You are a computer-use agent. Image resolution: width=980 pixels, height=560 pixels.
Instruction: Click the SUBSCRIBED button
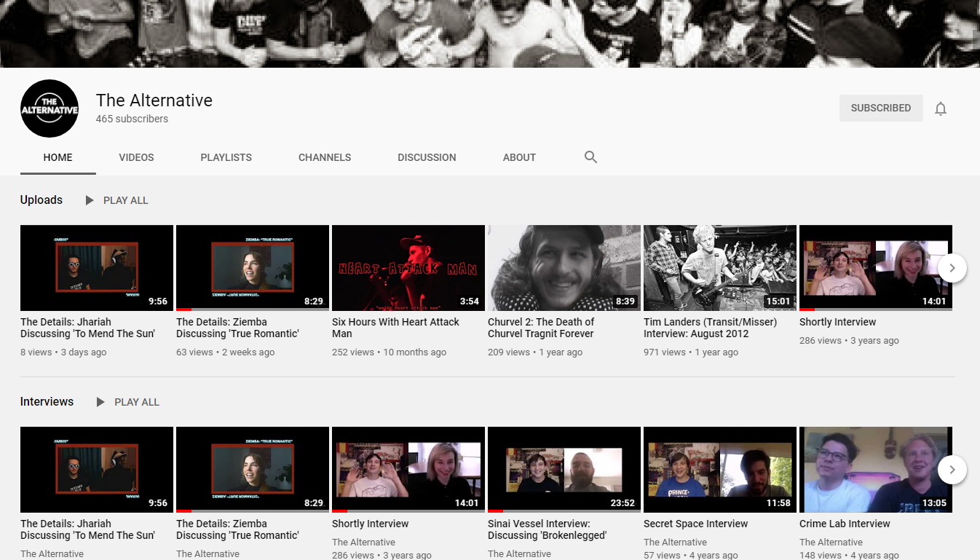[x=881, y=108]
